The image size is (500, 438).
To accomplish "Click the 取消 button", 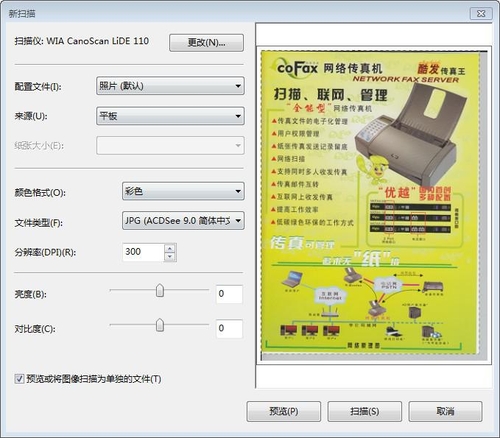I will pos(445,411).
